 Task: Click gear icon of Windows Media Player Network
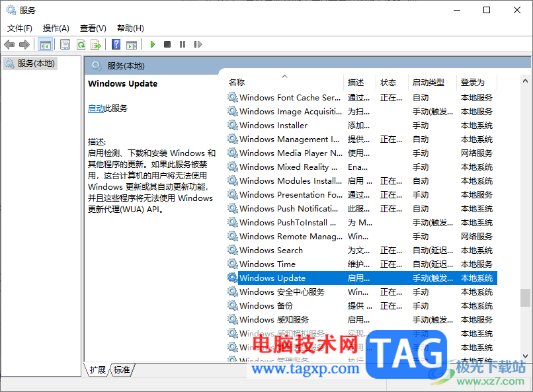click(x=233, y=153)
